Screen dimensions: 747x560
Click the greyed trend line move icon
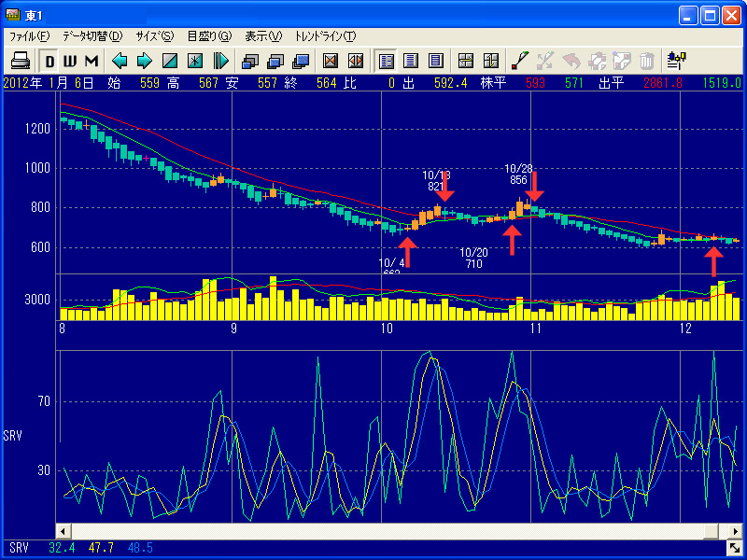545,61
